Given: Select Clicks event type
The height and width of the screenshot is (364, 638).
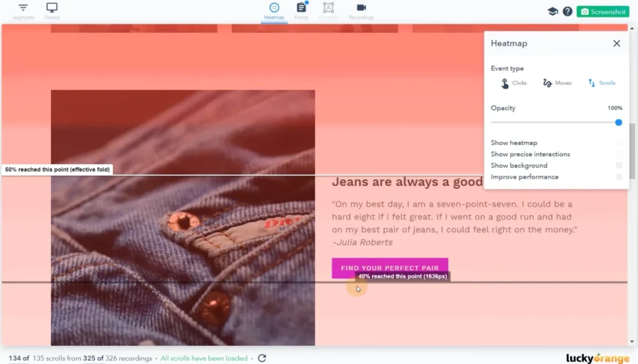Looking at the screenshot, I should click(514, 83).
